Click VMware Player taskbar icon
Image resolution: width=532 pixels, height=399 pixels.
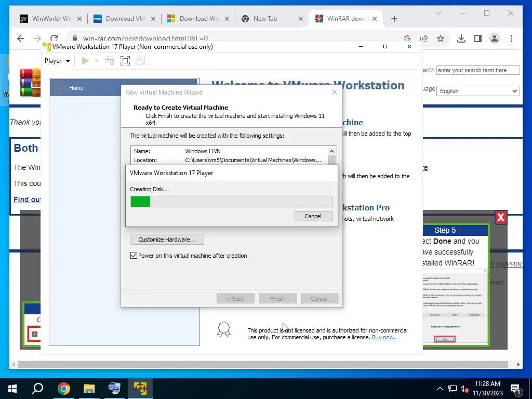point(140,388)
